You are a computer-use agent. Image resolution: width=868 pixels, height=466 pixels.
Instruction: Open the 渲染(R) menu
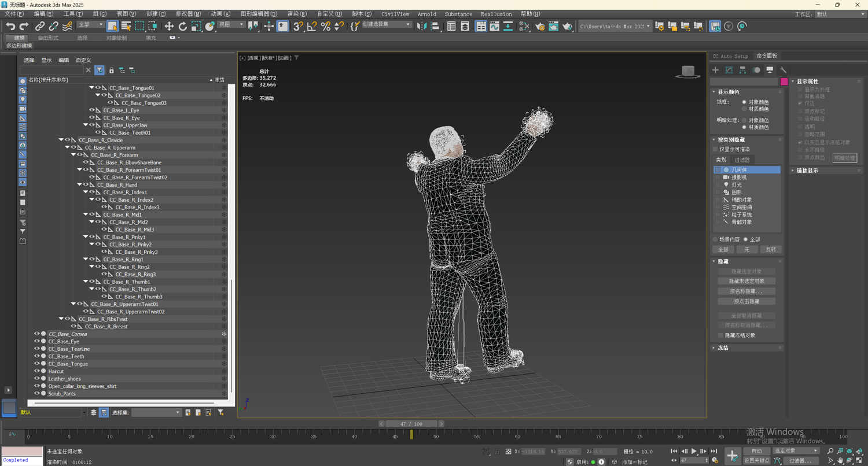click(x=297, y=14)
